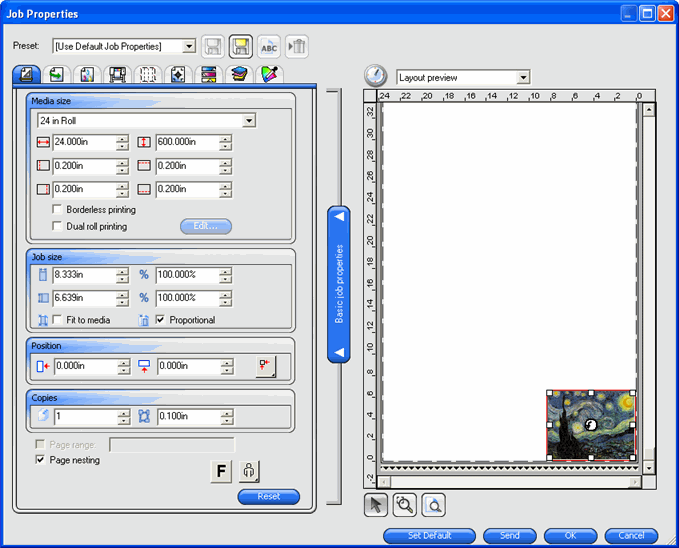Open the Printer options tab

tap(117, 75)
